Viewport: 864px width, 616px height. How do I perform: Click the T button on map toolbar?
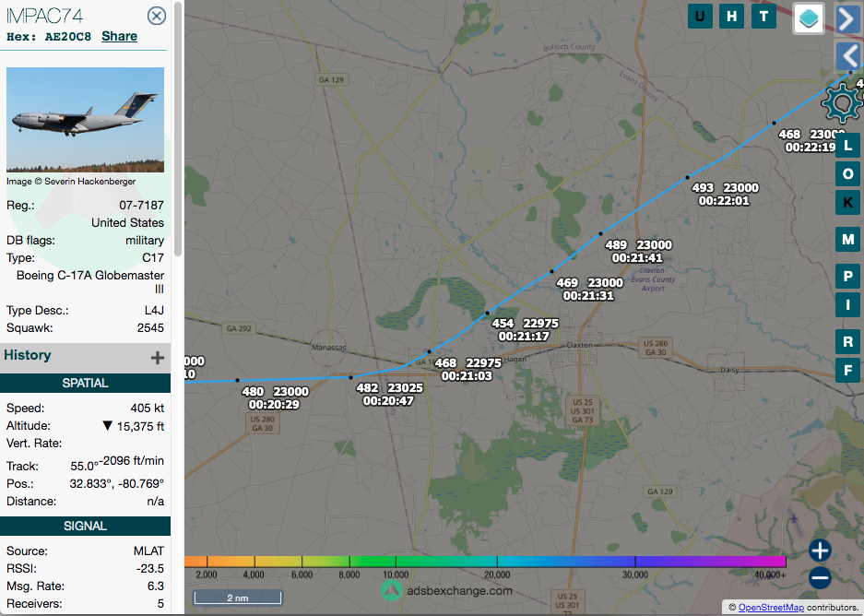point(763,16)
